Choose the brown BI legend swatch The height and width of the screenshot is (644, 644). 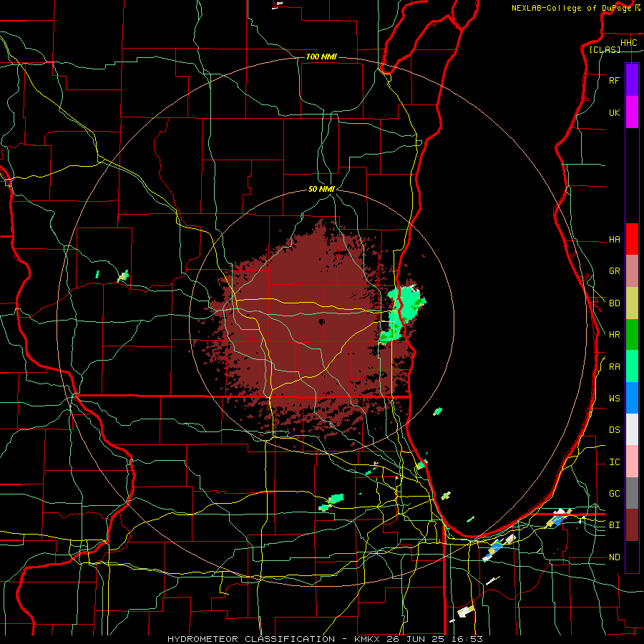pyautogui.click(x=632, y=525)
